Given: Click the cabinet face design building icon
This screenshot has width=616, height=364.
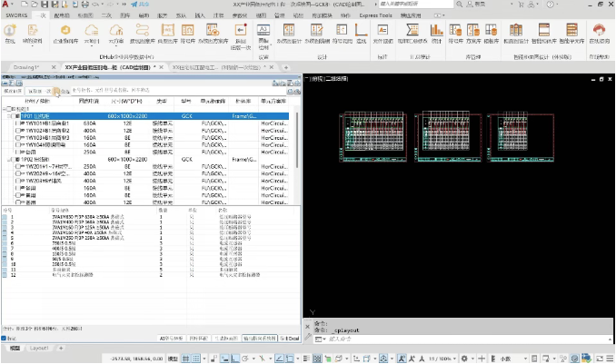Looking at the screenshot, I should click(516, 30).
